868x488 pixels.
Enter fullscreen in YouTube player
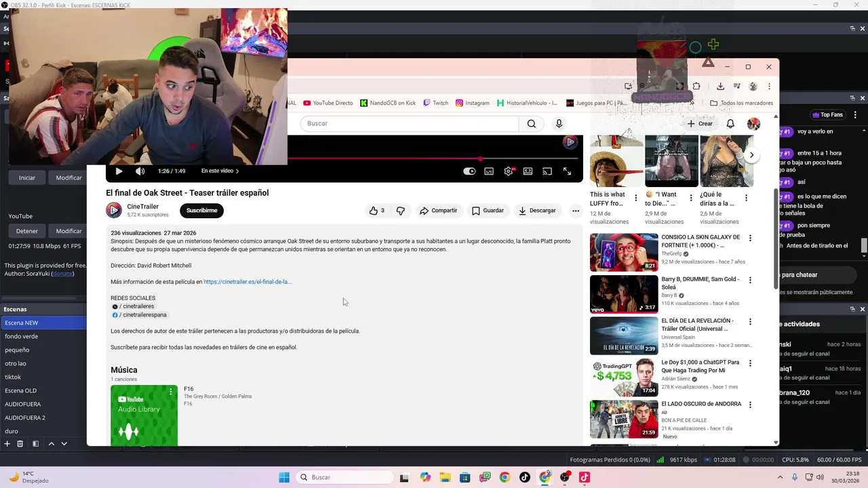(x=567, y=171)
